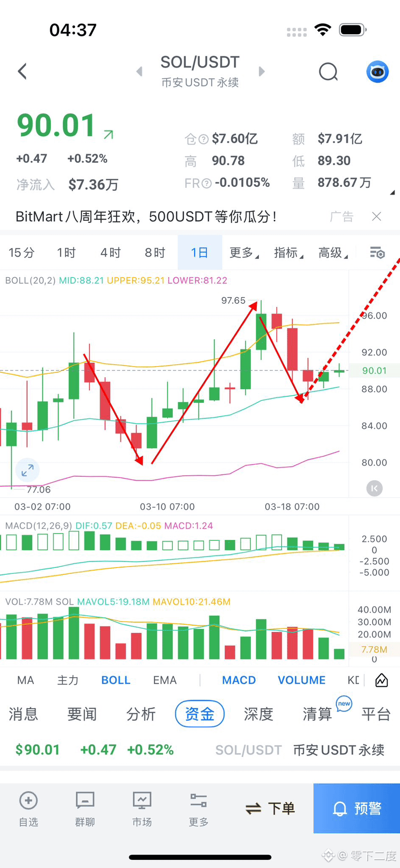Open the blue robot assistant avatar
The image size is (400, 868).
click(377, 72)
